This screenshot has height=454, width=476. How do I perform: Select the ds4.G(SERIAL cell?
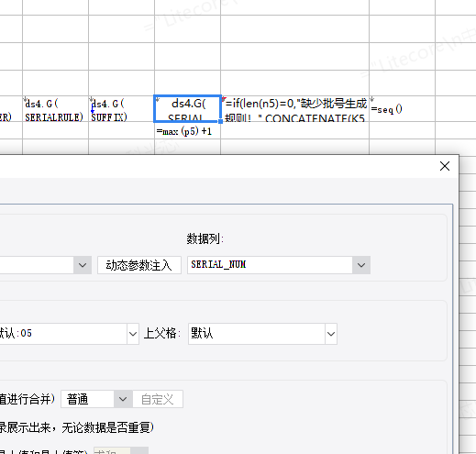pyautogui.click(x=187, y=109)
